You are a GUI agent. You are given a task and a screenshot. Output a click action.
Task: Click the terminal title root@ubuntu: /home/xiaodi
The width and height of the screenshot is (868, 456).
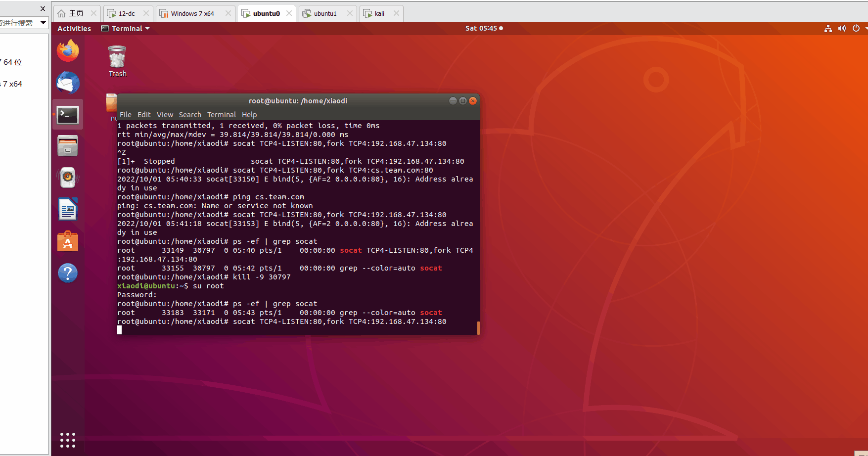click(298, 101)
